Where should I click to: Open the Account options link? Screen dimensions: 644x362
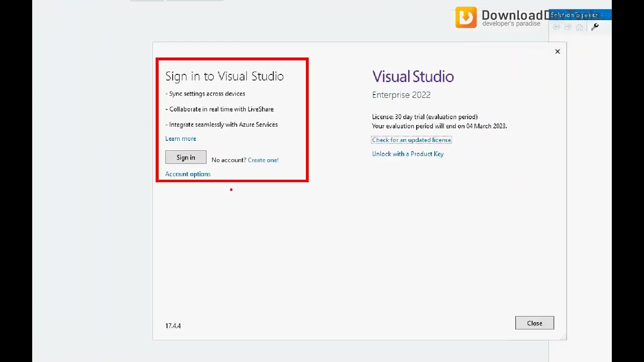point(188,174)
